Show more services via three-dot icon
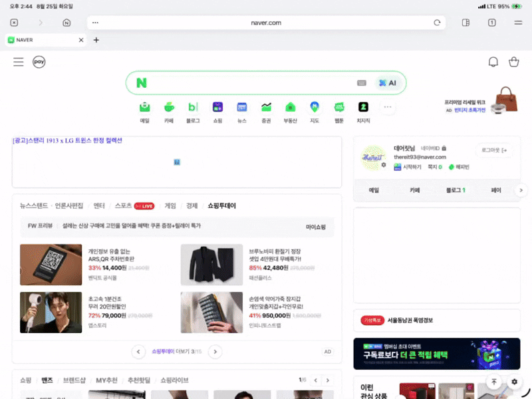This screenshot has width=532, height=399. (388, 107)
